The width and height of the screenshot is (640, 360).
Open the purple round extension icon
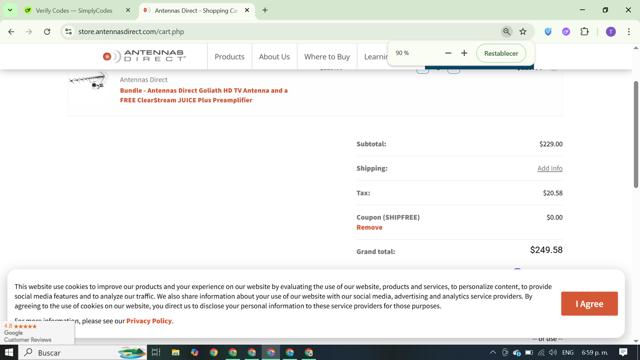(x=566, y=31)
